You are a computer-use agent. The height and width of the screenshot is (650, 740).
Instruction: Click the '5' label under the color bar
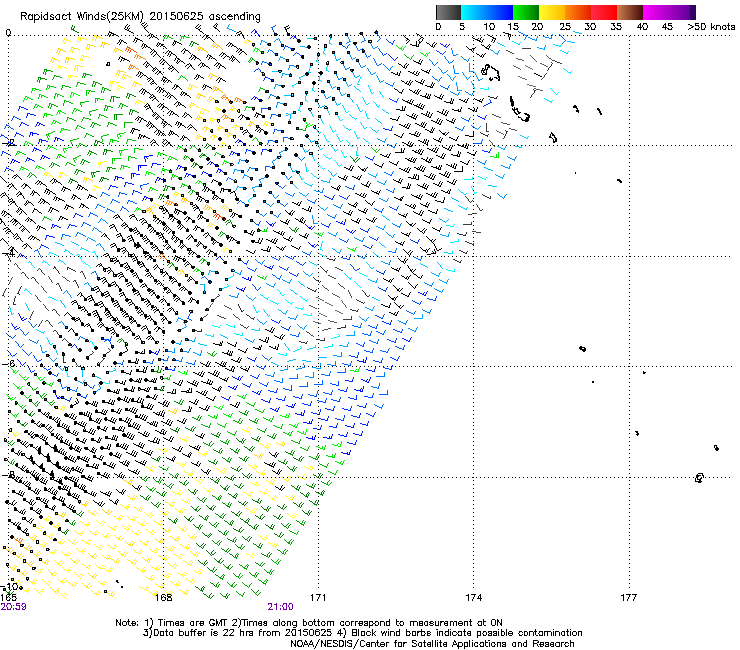[x=462, y=27]
